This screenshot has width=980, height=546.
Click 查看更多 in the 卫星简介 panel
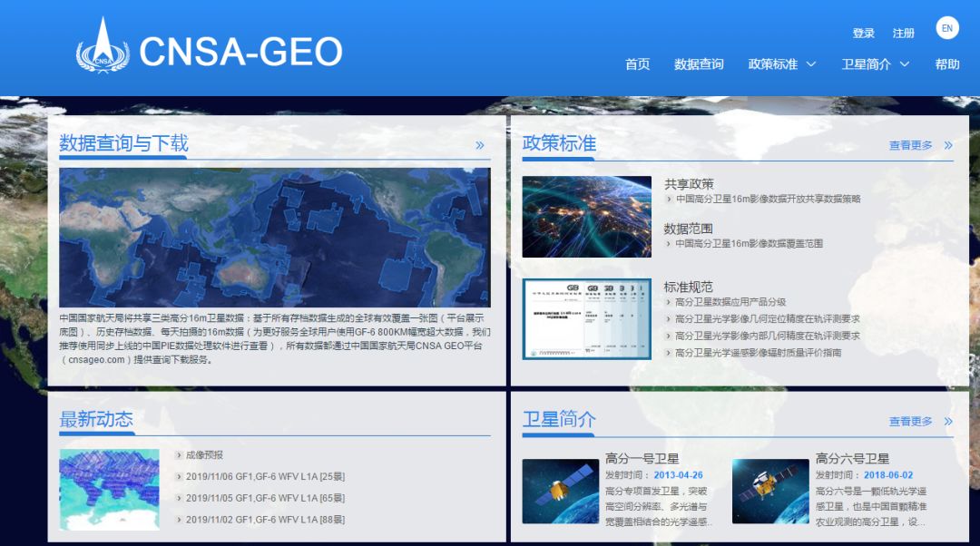(910, 421)
